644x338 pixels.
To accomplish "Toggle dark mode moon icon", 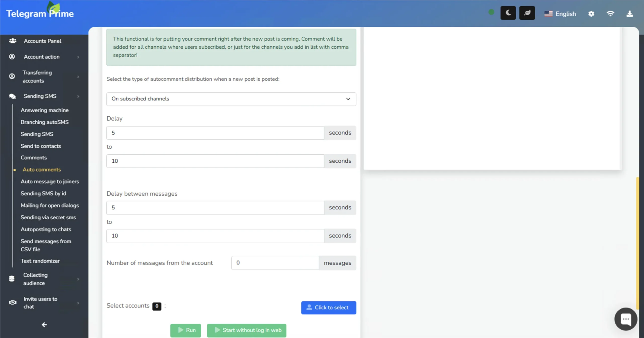I will [x=508, y=13].
